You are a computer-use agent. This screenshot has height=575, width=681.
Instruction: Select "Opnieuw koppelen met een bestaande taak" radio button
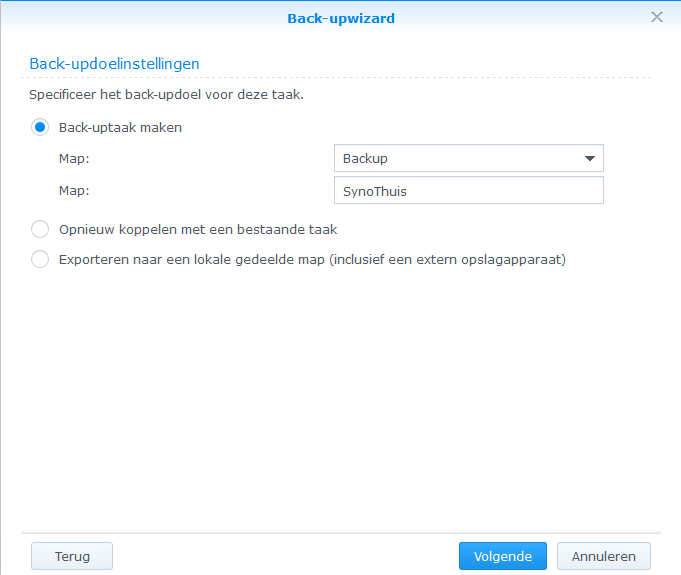[40, 229]
